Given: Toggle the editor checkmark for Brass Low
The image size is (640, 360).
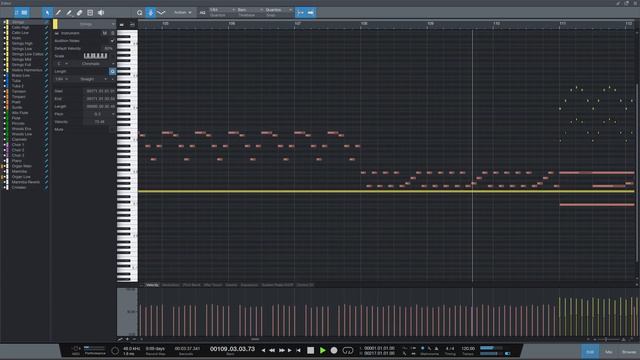Looking at the screenshot, I should [x=46, y=76].
